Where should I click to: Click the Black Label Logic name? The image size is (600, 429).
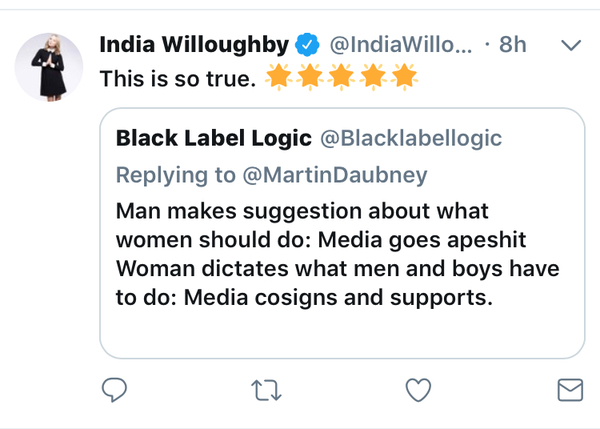tap(199, 138)
